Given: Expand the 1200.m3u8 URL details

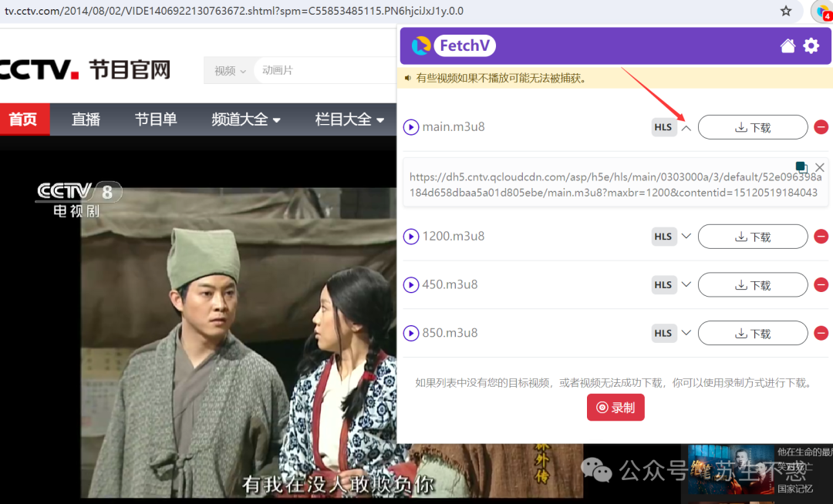Looking at the screenshot, I should [x=686, y=236].
